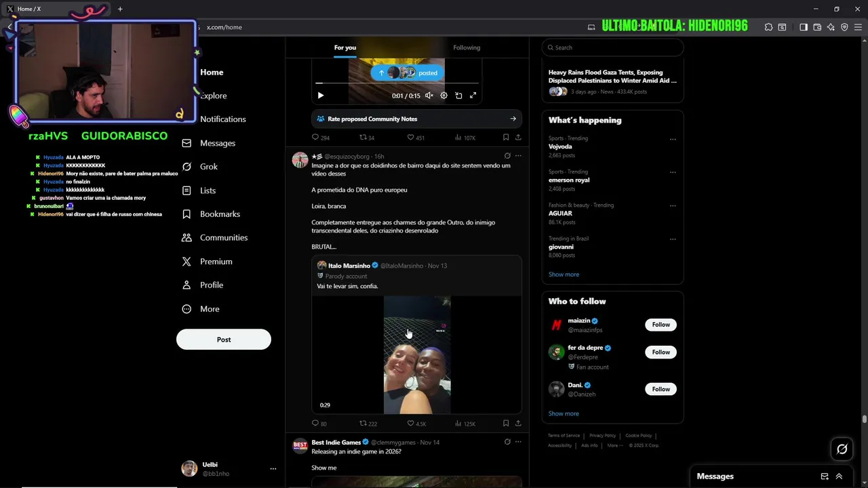
Task: Play the video at the top of the feed
Action: click(321, 96)
